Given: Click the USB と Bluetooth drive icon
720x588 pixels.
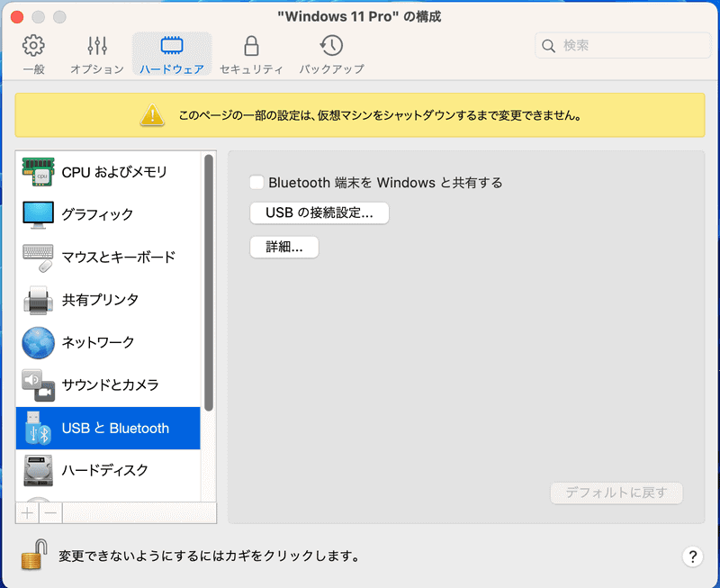Looking at the screenshot, I should (x=38, y=428).
